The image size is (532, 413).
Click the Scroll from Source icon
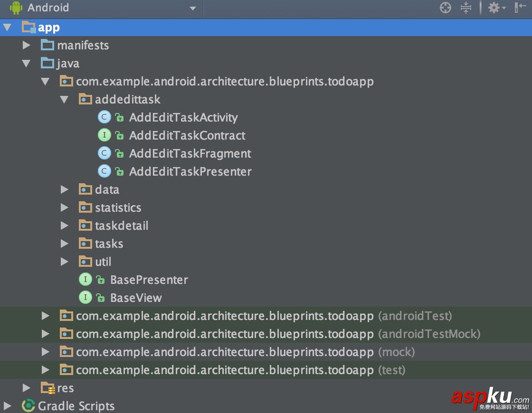click(x=445, y=8)
